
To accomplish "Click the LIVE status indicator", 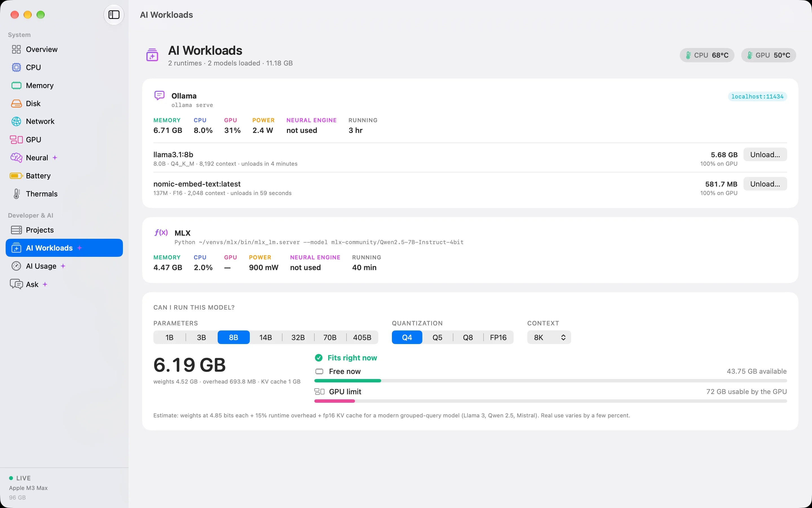I will (20, 478).
